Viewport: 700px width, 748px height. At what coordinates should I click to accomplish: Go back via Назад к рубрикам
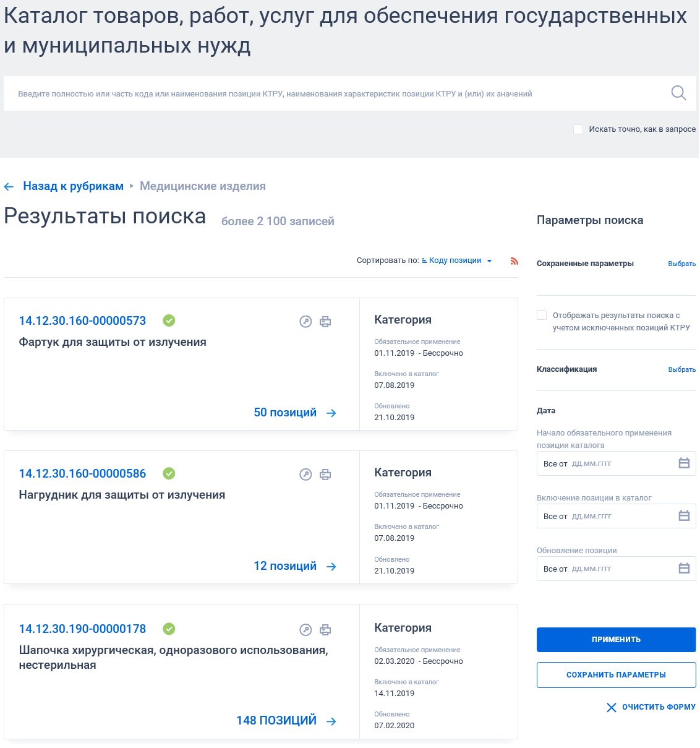(73, 186)
